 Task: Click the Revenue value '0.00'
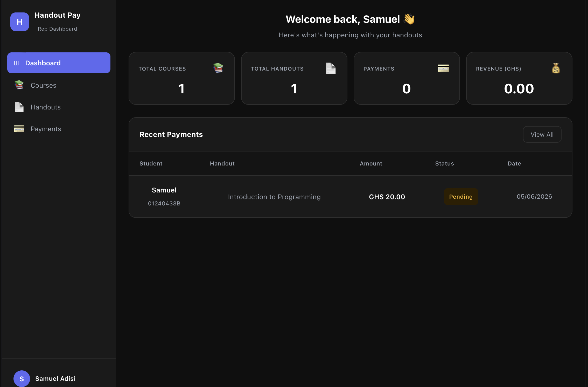tap(519, 89)
